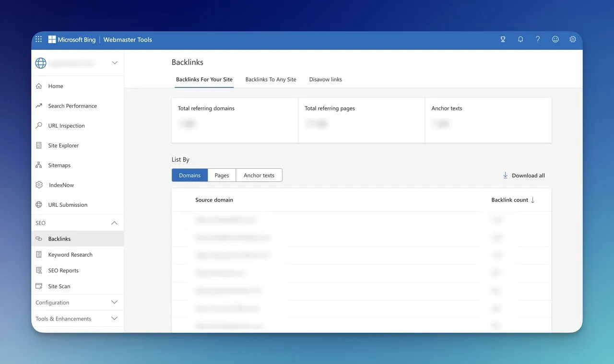Image resolution: width=614 pixels, height=364 pixels.
Task: Click the List By label
Action: (180, 160)
